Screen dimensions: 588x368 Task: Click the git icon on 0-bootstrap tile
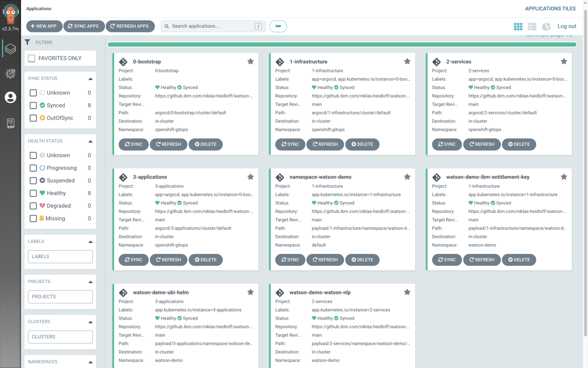123,62
